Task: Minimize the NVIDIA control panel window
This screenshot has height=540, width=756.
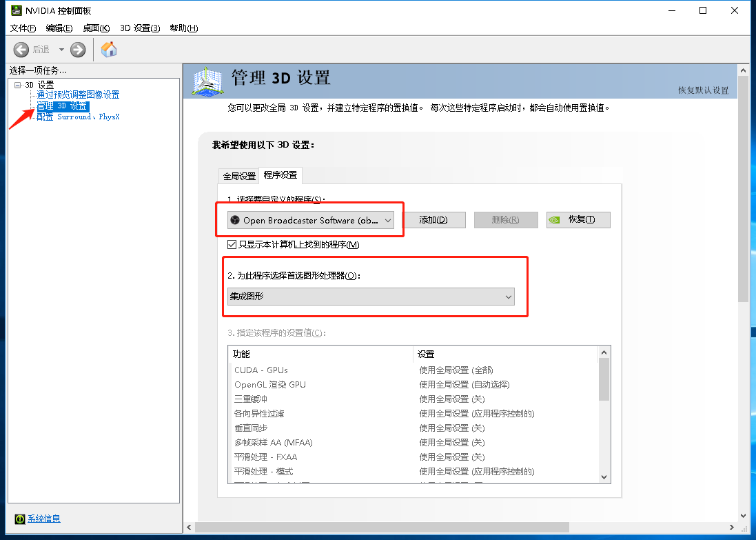Action: [x=672, y=10]
